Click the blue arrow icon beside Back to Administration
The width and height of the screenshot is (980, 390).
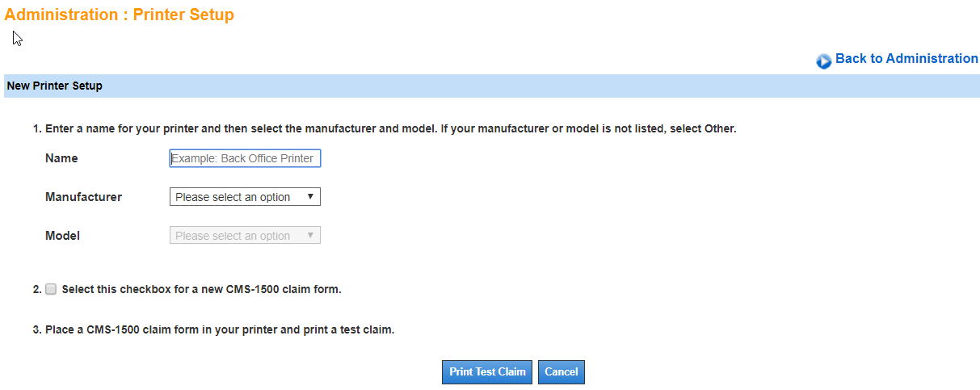[x=823, y=61]
